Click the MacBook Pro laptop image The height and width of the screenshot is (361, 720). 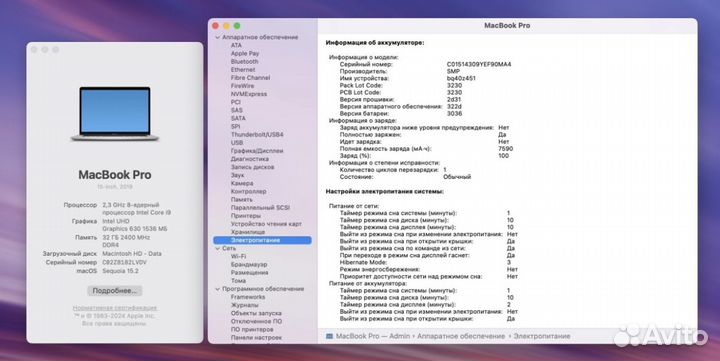[x=115, y=114]
